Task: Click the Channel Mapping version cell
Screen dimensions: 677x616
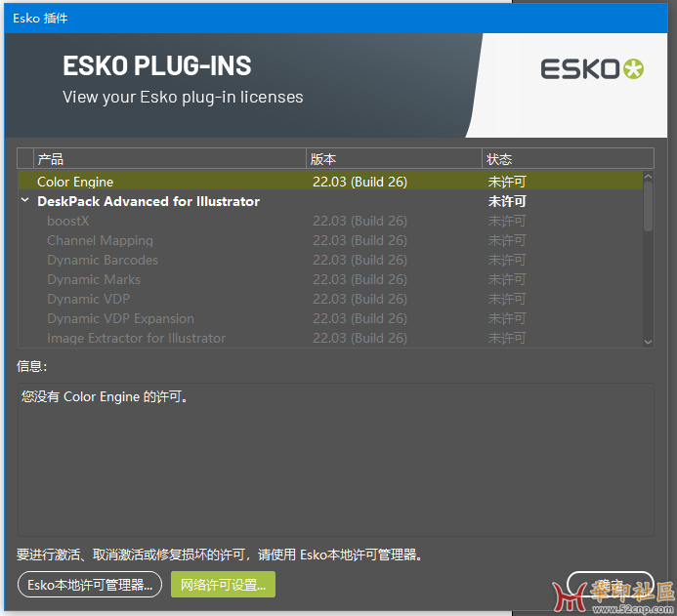Action: tap(360, 240)
